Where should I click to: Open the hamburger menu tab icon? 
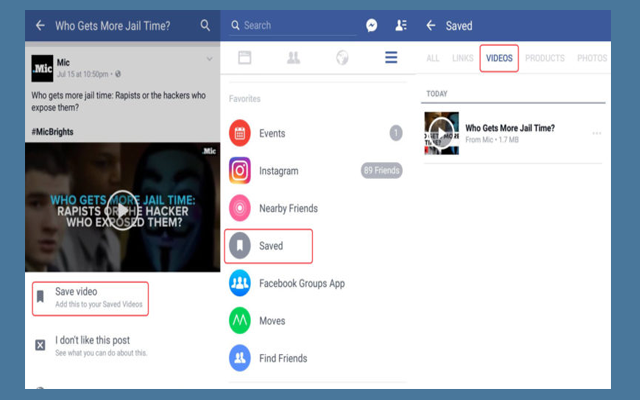[x=391, y=58]
